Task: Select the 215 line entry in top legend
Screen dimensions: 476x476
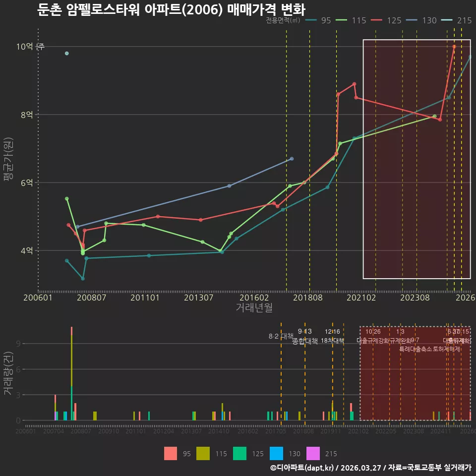Action: tap(457, 20)
